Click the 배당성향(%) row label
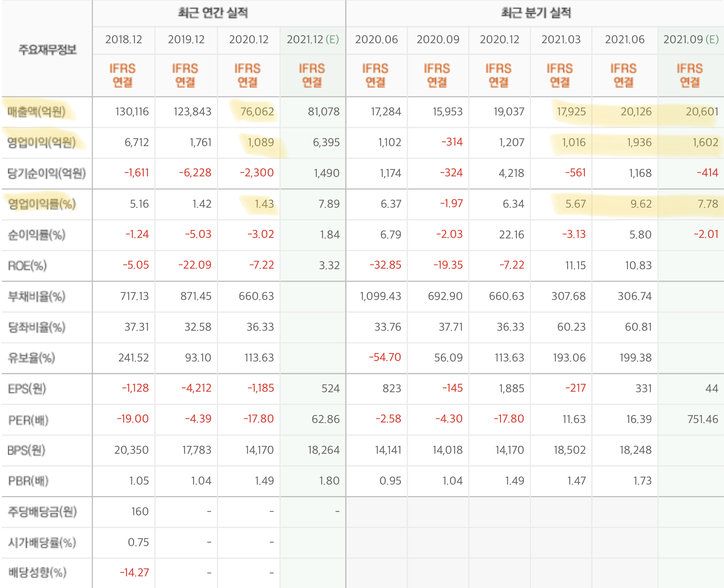Image resolution: width=724 pixels, height=588 pixels. point(37,573)
